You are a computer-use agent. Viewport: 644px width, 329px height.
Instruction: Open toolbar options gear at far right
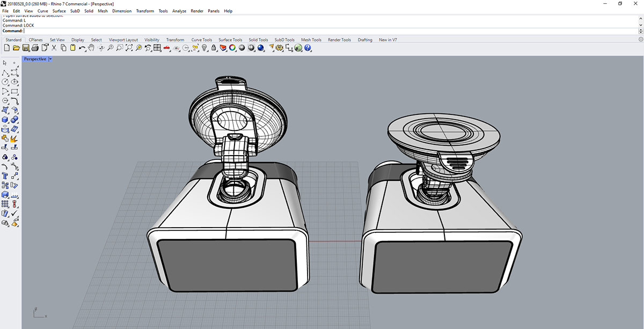point(640,40)
